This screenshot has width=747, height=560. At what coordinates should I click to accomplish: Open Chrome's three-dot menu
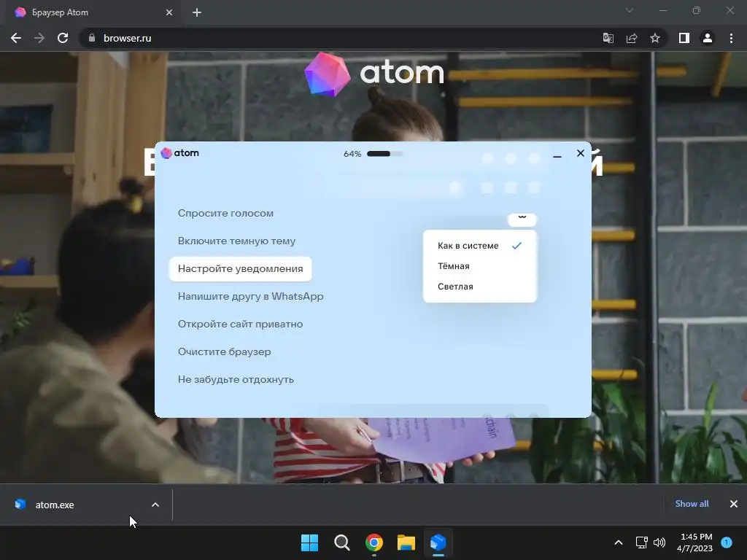tap(731, 38)
